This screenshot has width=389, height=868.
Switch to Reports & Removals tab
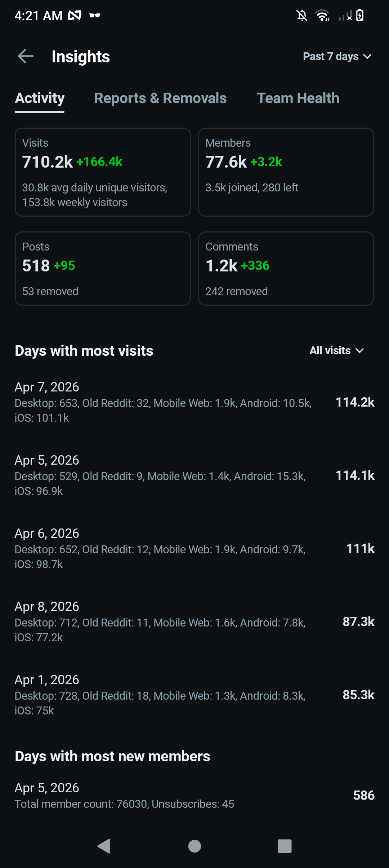coord(160,98)
